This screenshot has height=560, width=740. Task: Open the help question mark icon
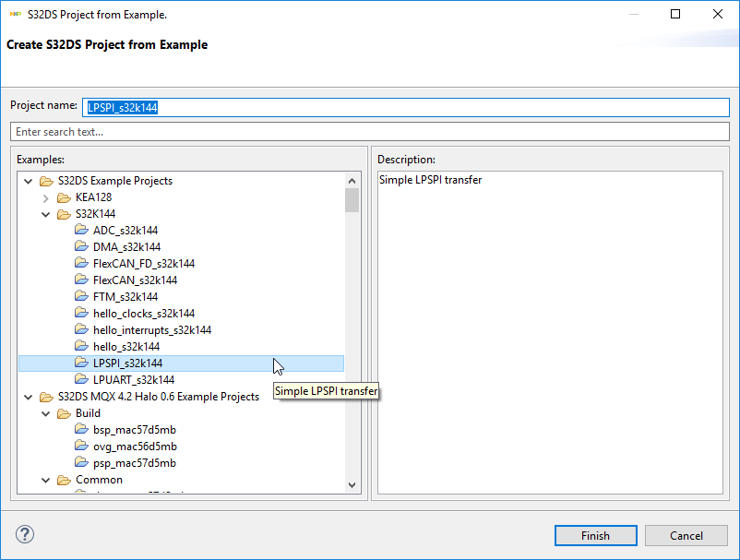click(25, 534)
